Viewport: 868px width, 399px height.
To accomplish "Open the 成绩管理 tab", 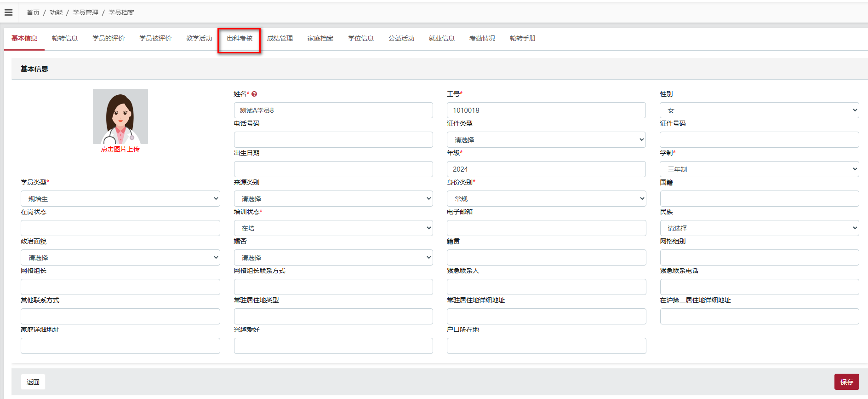I will point(280,38).
